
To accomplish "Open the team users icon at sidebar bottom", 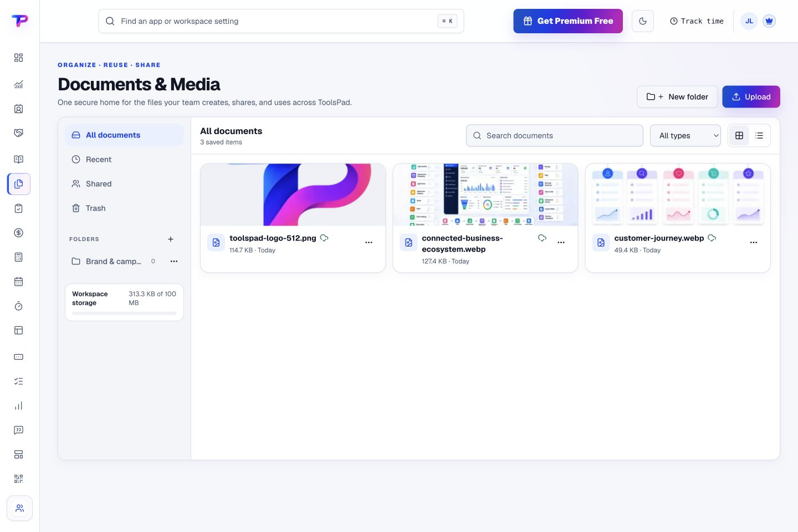I will pos(19,508).
